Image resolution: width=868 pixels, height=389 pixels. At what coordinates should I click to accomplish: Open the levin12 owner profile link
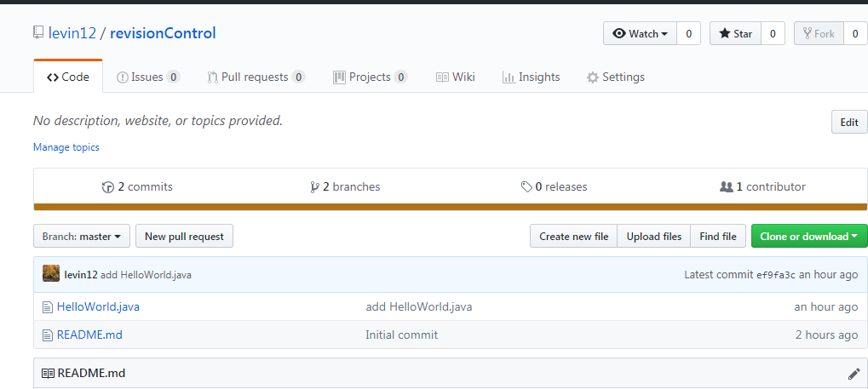[72, 33]
